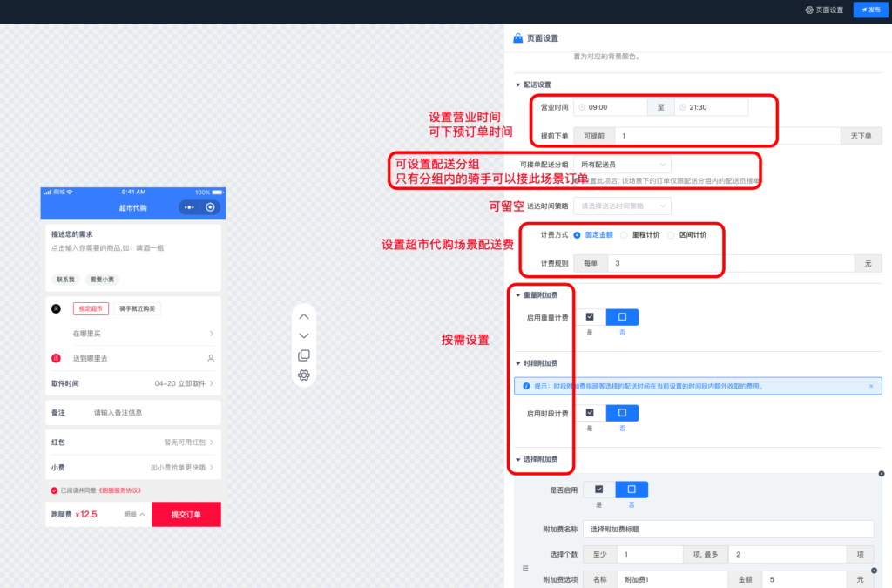Set 启用重量计费 to 是

coord(589,316)
